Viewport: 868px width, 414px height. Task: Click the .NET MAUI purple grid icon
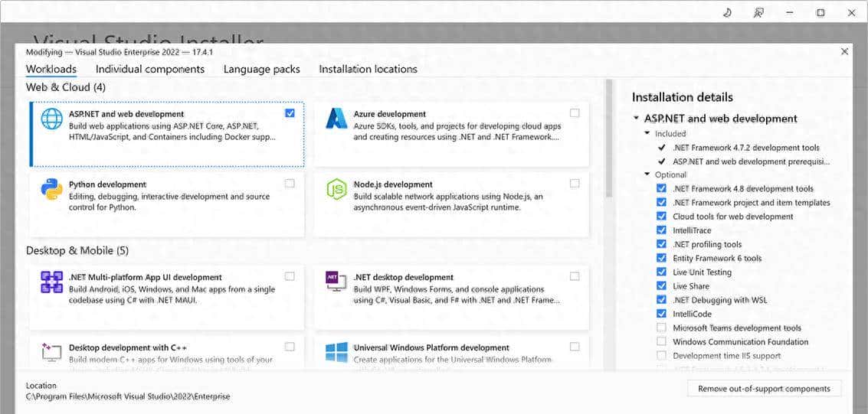(x=51, y=282)
